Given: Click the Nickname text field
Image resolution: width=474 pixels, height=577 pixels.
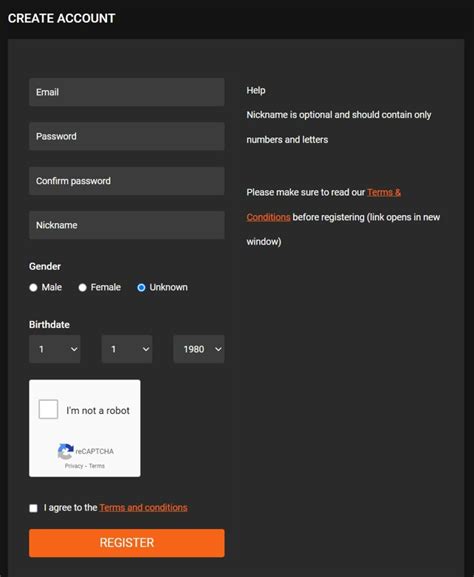Looking at the screenshot, I should pos(127,225).
